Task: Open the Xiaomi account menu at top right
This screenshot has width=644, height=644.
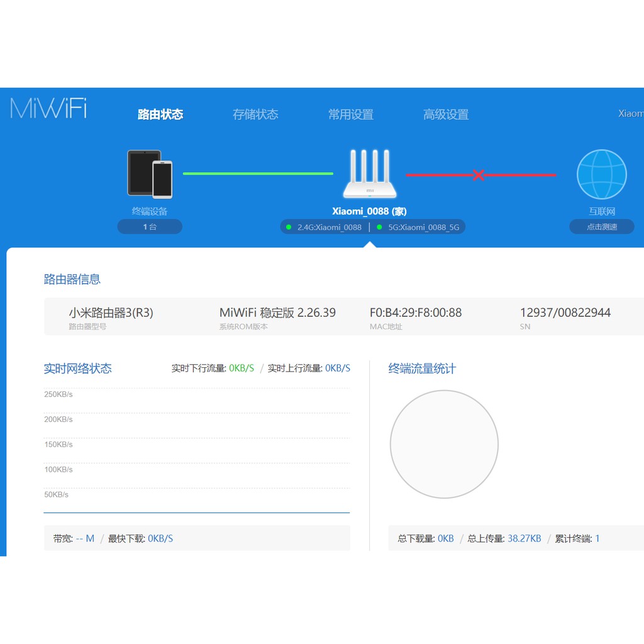Action: [631, 113]
